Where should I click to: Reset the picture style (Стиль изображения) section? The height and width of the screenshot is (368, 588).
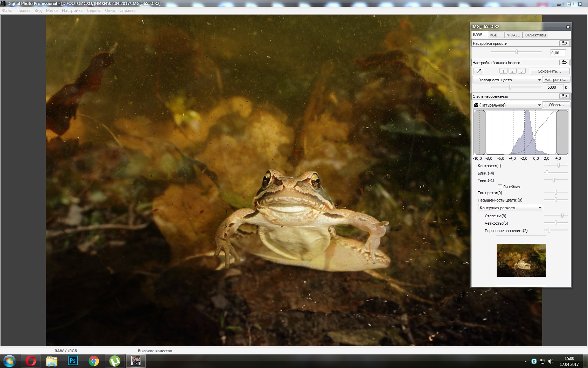564,96
